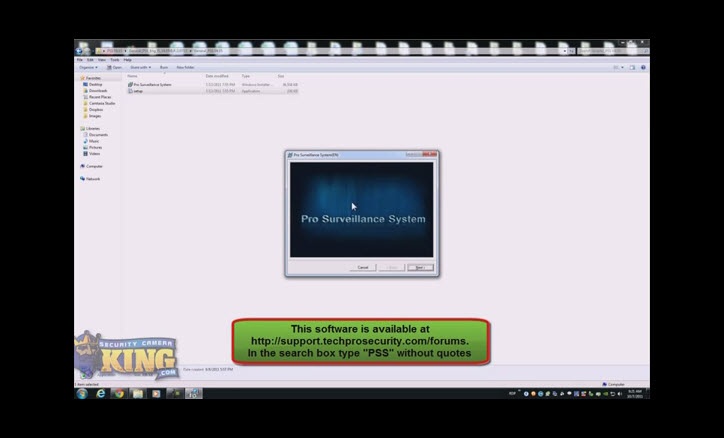
Task: Open Internet Explorer from the taskbar
Action: pos(100,394)
